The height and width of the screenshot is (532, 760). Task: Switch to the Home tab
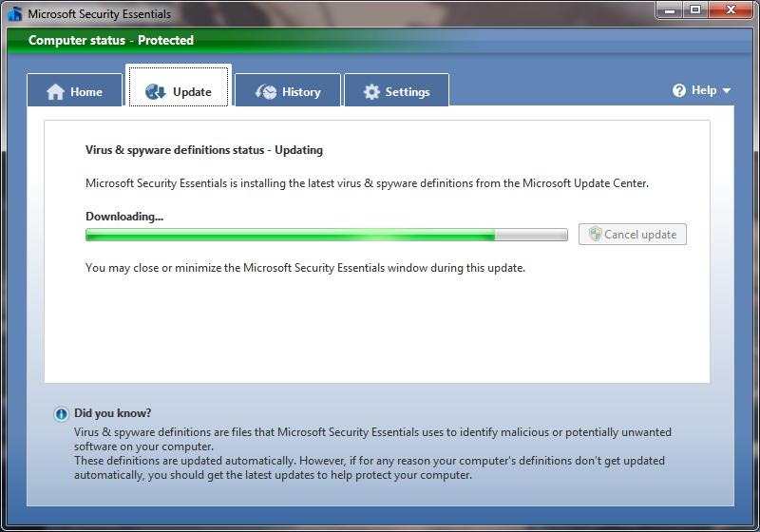(85, 92)
